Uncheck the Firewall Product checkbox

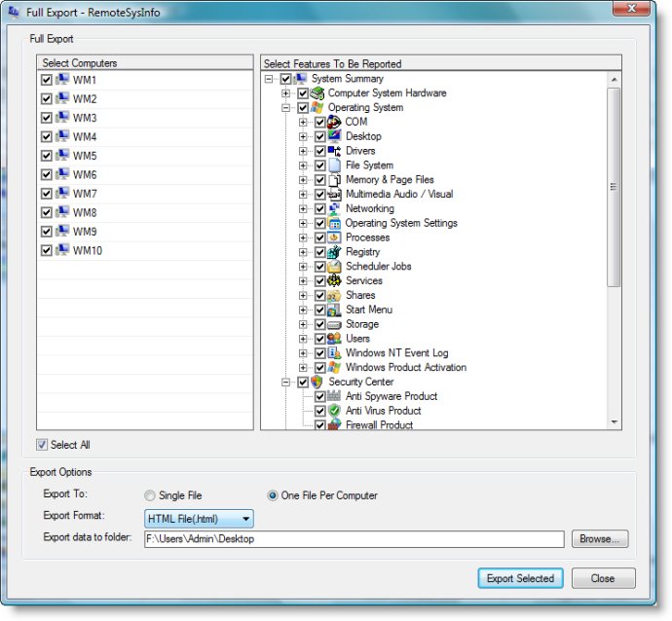[x=320, y=424]
